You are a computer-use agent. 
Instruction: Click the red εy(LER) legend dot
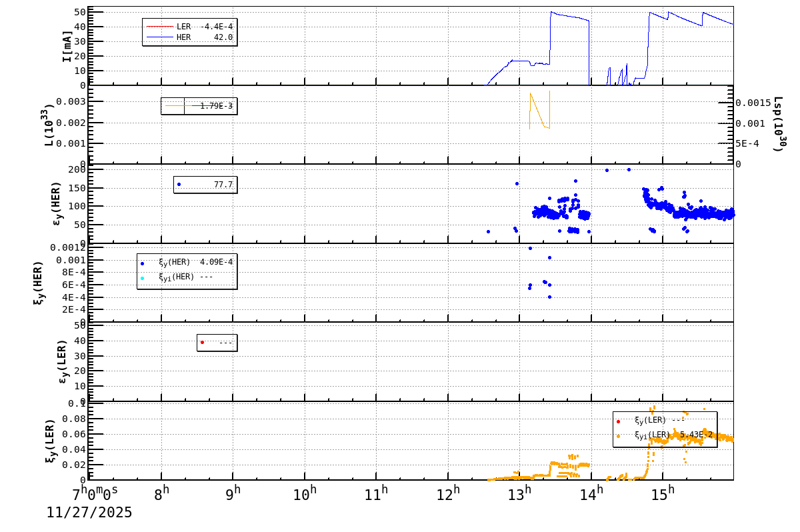point(202,342)
